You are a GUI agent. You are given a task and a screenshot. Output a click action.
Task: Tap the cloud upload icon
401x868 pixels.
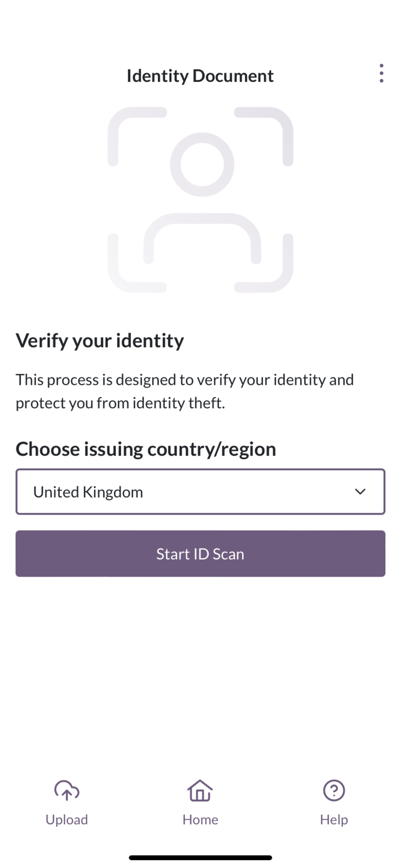66,790
